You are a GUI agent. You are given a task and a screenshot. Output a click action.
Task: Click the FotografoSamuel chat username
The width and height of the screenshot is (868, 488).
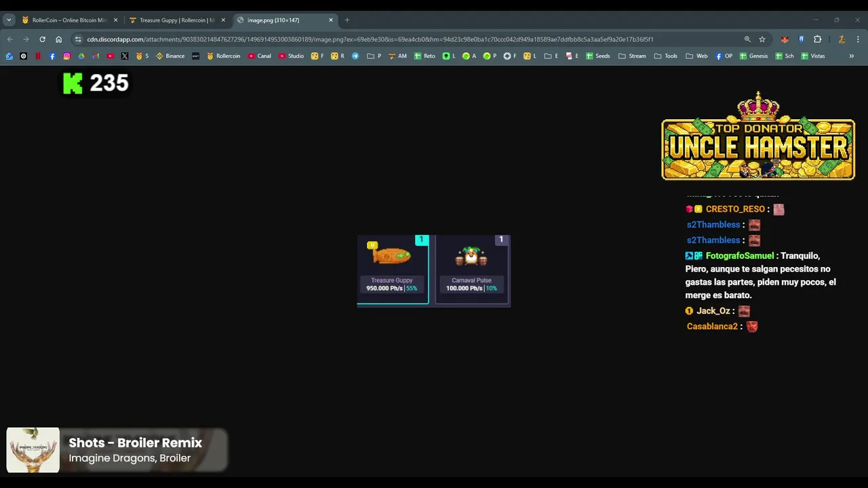click(739, 256)
